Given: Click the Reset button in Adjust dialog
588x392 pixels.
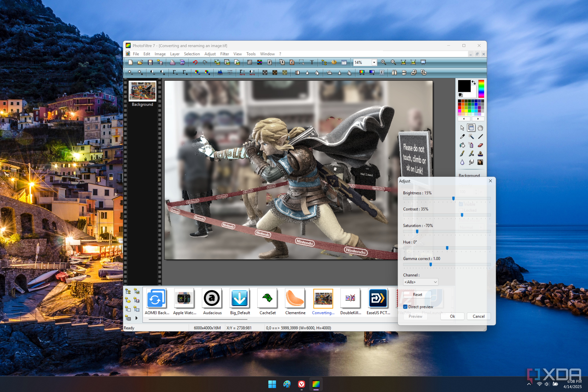Looking at the screenshot, I should [417, 295].
